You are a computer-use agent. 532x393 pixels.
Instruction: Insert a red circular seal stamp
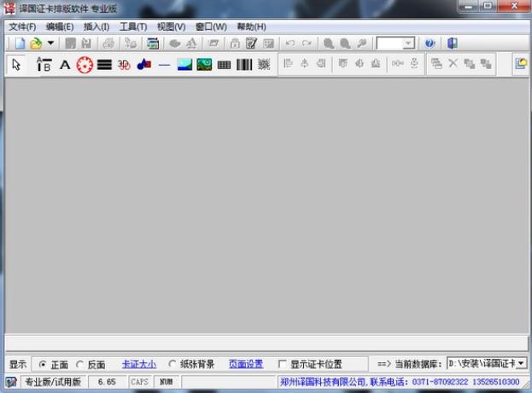[84, 65]
